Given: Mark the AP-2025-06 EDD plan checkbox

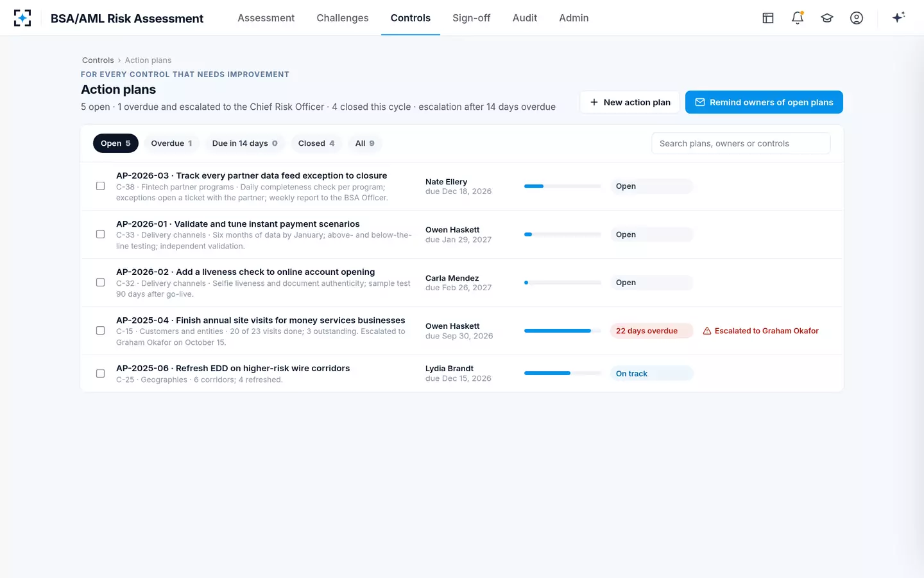Looking at the screenshot, I should pyautogui.click(x=101, y=374).
